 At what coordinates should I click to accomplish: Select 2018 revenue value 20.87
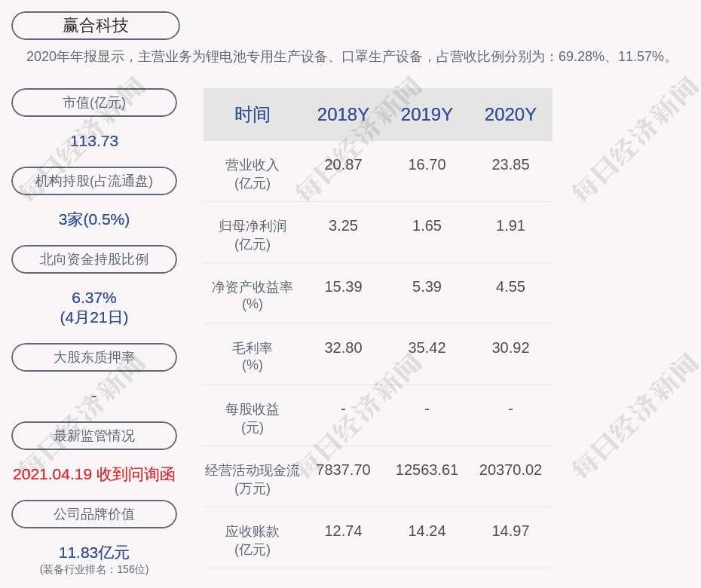coord(343,164)
